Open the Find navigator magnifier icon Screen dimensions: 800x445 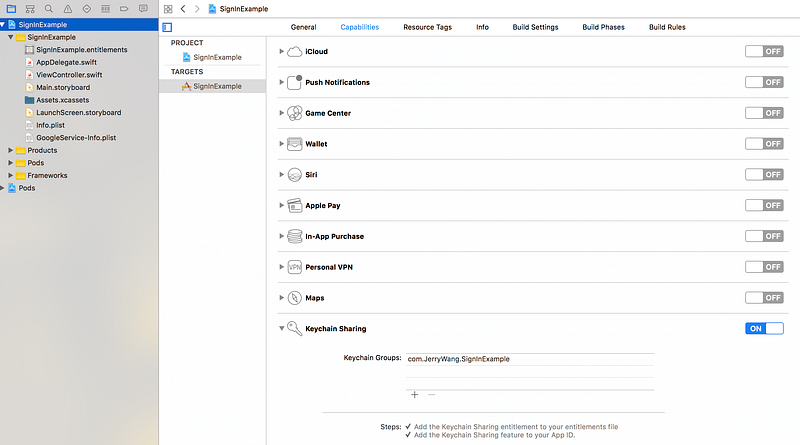pyautogui.click(x=49, y=9)
